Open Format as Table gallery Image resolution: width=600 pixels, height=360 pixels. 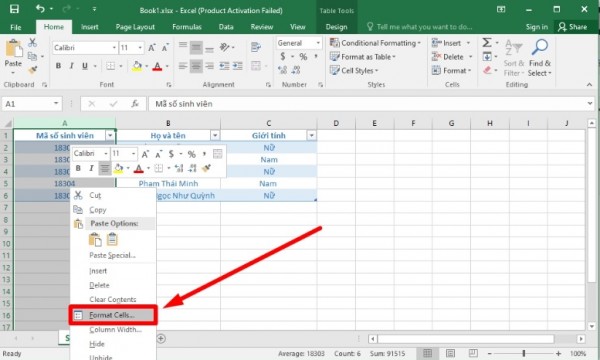click(x=363, y=57)
